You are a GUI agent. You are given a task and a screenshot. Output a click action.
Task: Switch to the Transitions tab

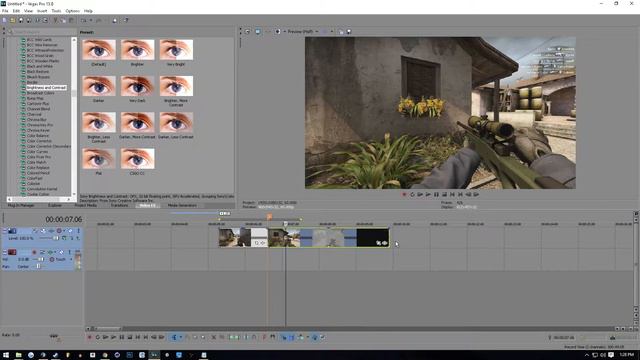119,205
